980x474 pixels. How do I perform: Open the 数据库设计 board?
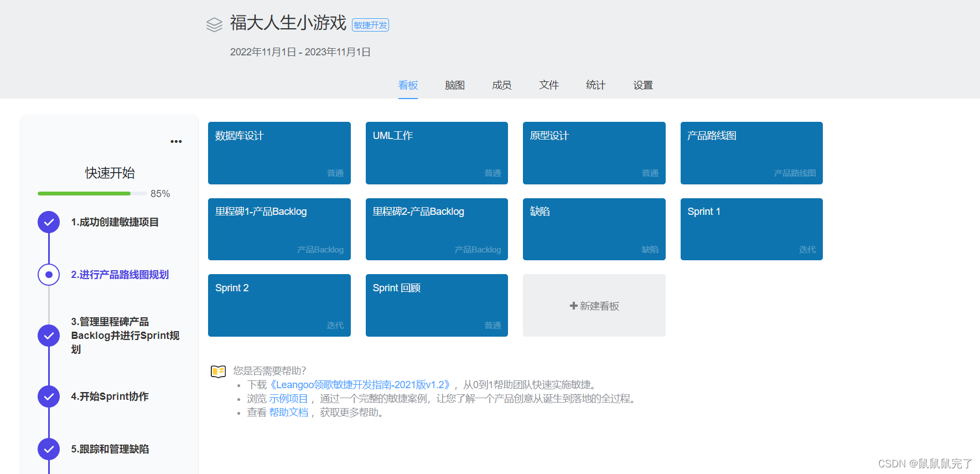coord(279,153)
